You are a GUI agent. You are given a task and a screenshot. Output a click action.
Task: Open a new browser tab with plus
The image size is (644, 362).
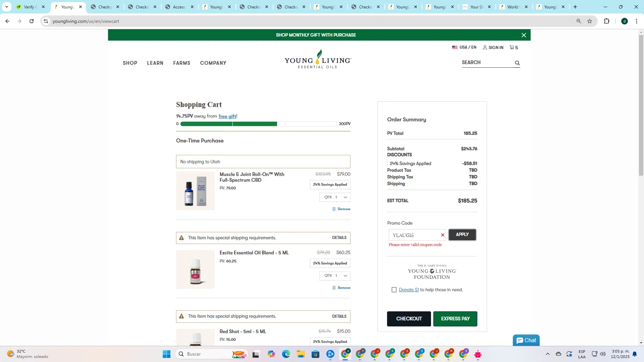coord(575,7)
